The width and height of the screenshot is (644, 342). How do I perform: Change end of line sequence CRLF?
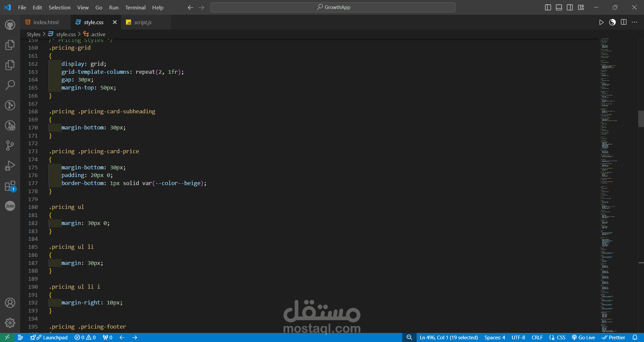(537, 337)
